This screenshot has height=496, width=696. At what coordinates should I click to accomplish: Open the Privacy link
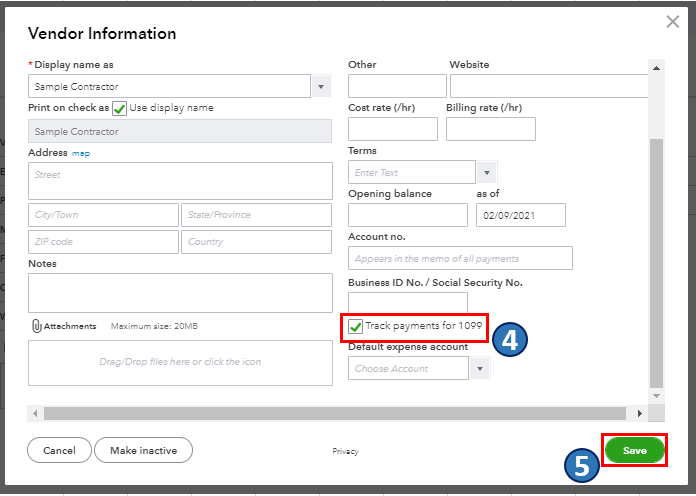click(x=345, y=451)
